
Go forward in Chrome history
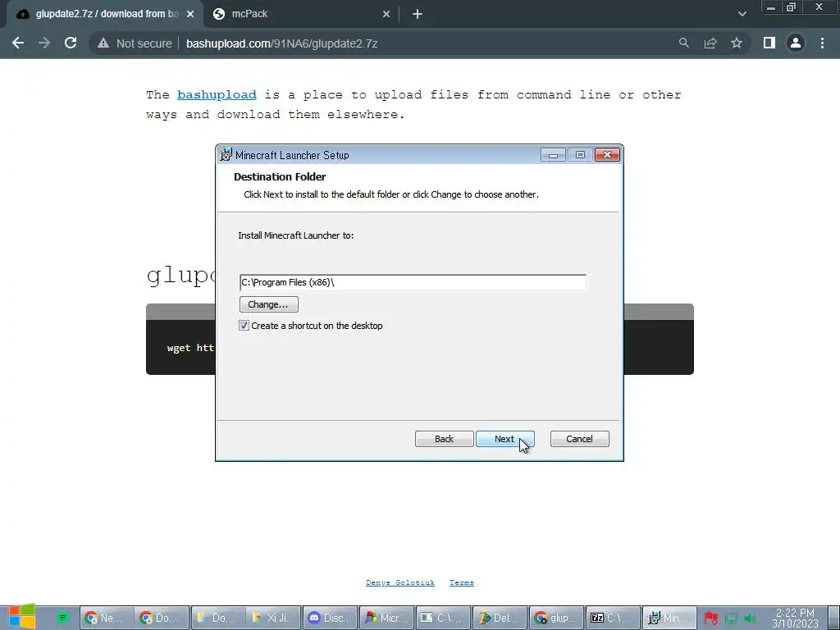tap(44, 43)
